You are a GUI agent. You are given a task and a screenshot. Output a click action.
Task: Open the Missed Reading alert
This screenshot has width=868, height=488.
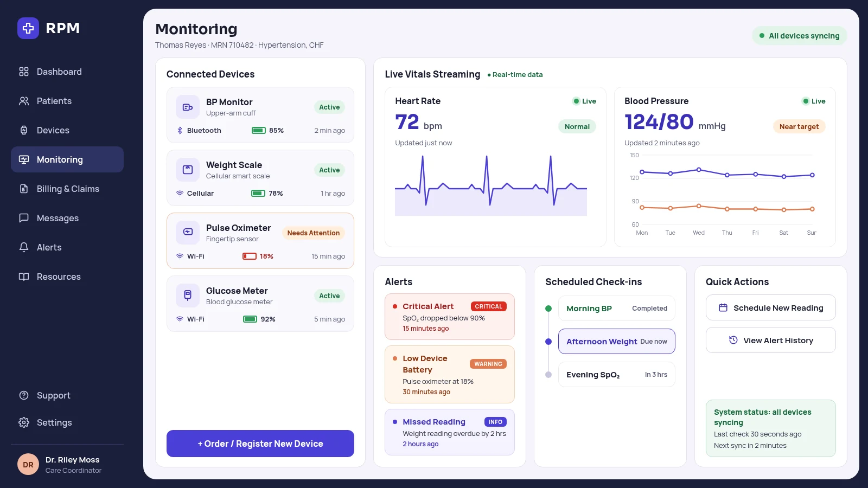[x=450, y=432]
